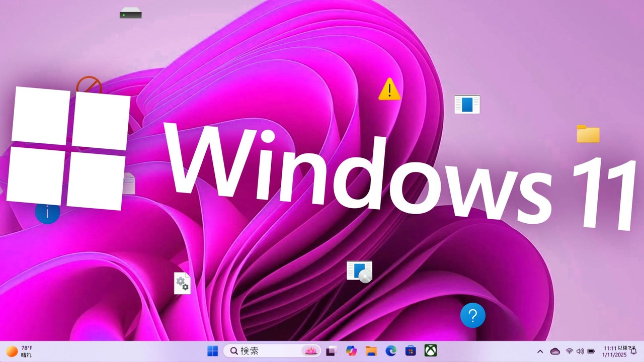Viewport: 644px width, 362px height.
Task: Open the 78°F weather widget
Action: pos(19,351)
